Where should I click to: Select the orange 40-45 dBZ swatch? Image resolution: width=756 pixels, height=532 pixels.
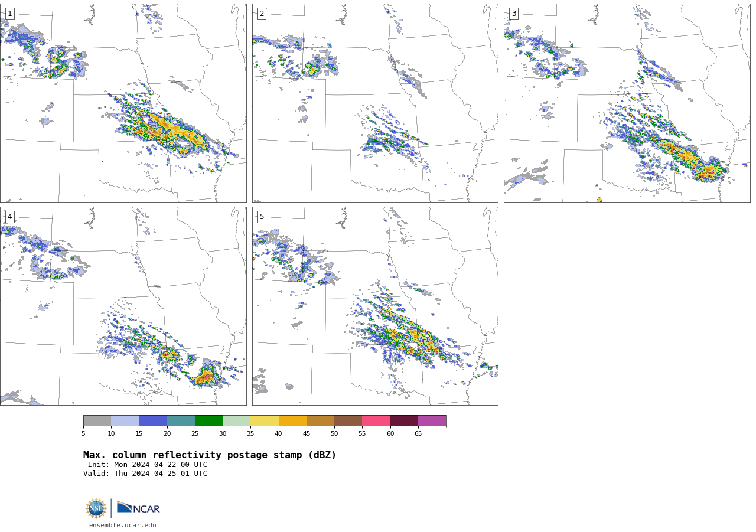(292, 421)
